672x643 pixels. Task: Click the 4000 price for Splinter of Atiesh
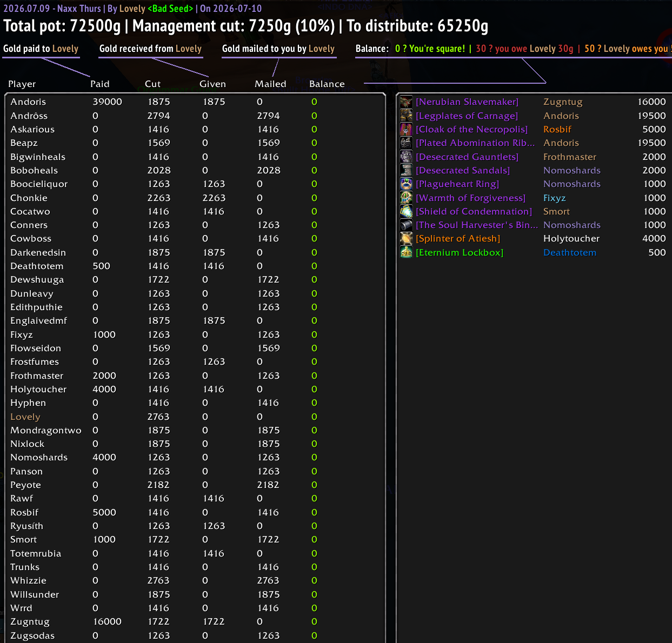(654, 238)
